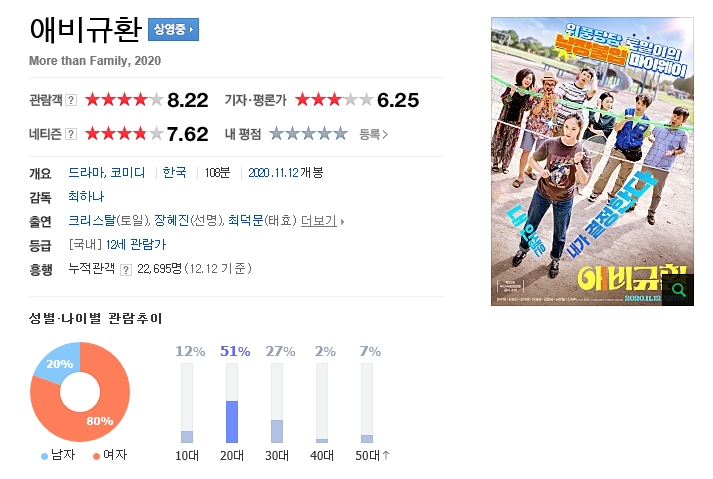The image size is (713, 479).
Task: Select the fifth star in 내 평점
Action: coord(340,134)
